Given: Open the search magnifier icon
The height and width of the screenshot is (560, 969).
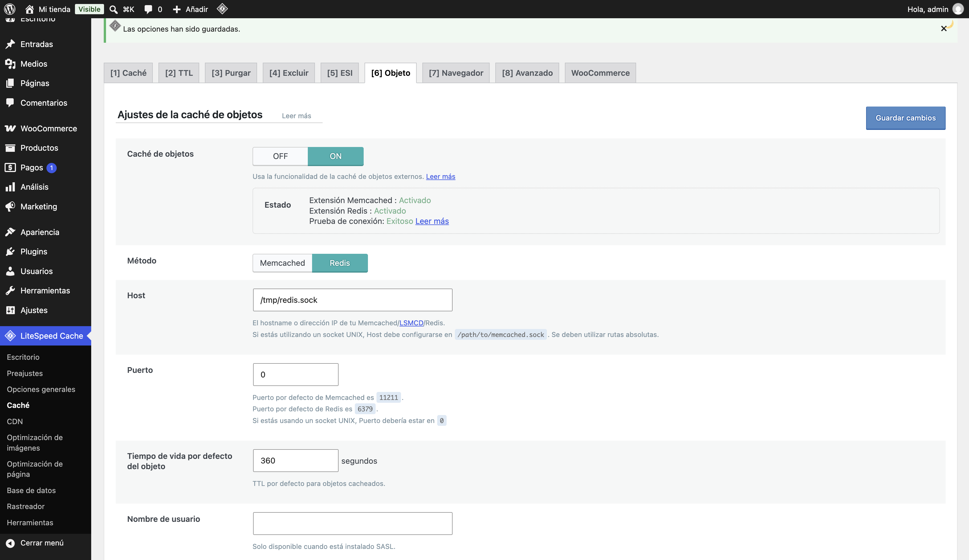Looking at the screenshot, I should [113, 9].
